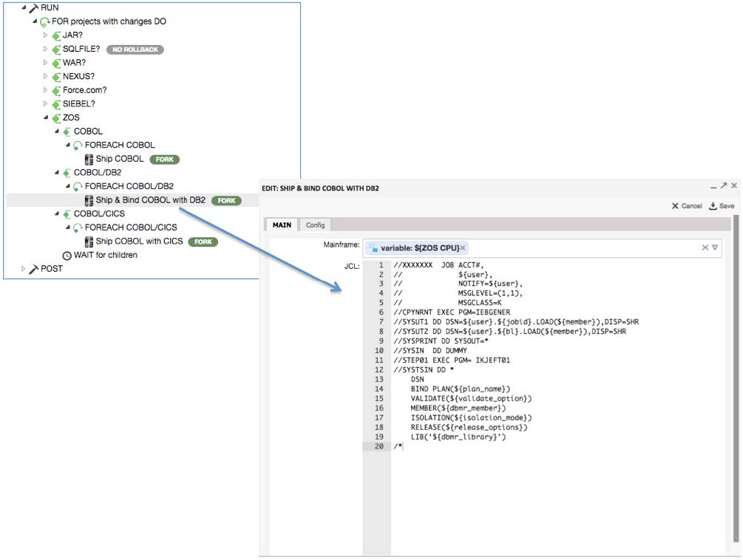This screenshot has width=743, height=560.
Task: Click the Ship COBOL with CICS icon
Action: click(x=88, y=241)
